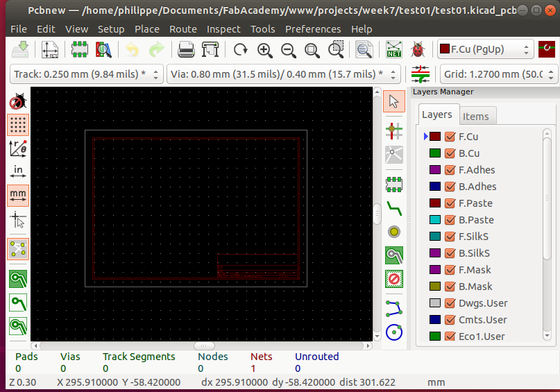Select the Add keepout area tool
This screenshot has height=392, width=560.
[394, 279]
